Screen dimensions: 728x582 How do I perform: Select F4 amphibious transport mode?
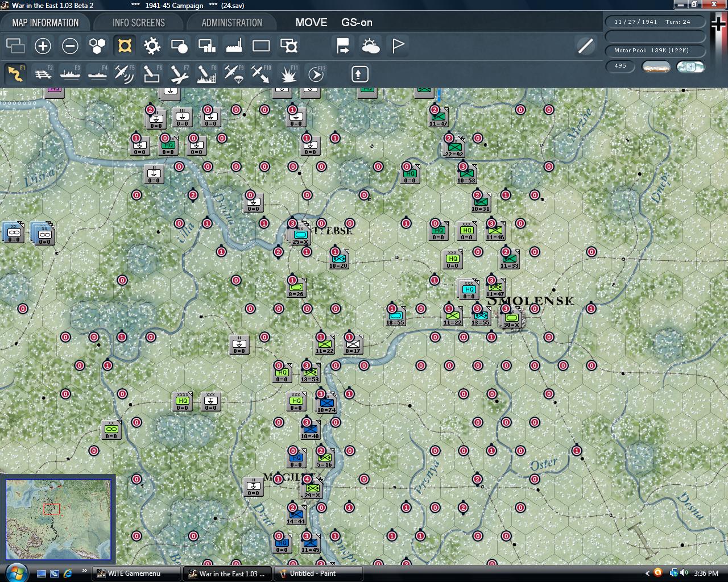97,74
